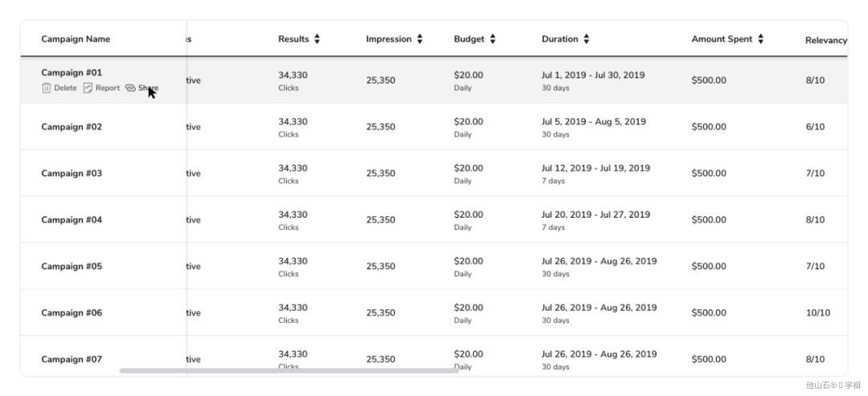
Task: Open the Campaign #06 row
Action: (72, 312)
